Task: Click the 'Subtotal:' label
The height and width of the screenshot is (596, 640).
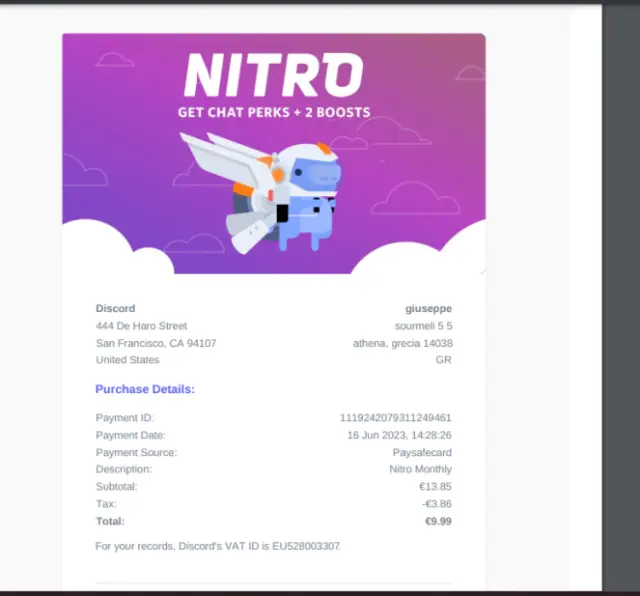Action: pyautogui.click(x=117, y=487)
